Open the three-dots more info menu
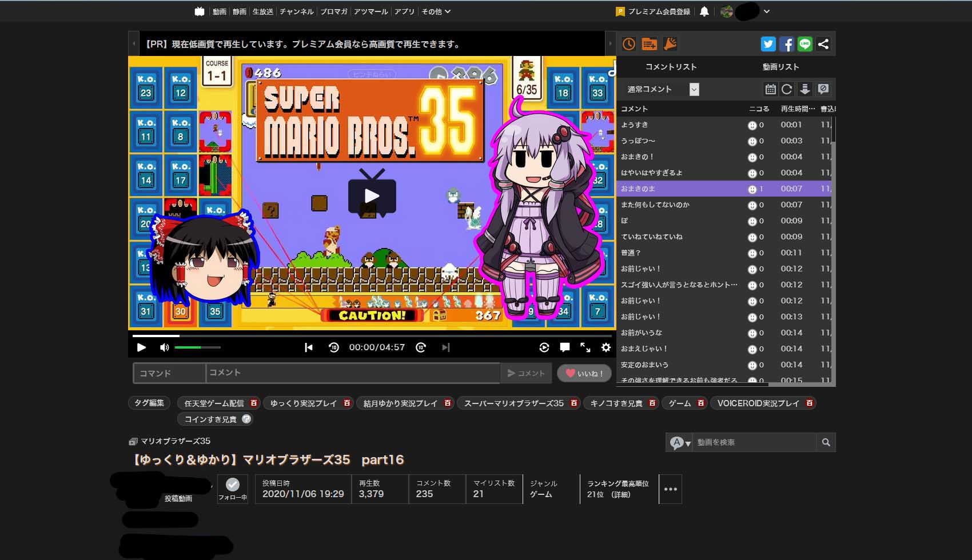 pyautogui.click(x=671, y=489)
